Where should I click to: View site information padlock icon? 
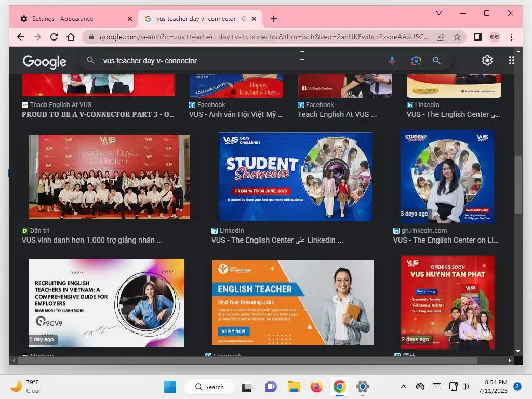[x=91, y=37]
